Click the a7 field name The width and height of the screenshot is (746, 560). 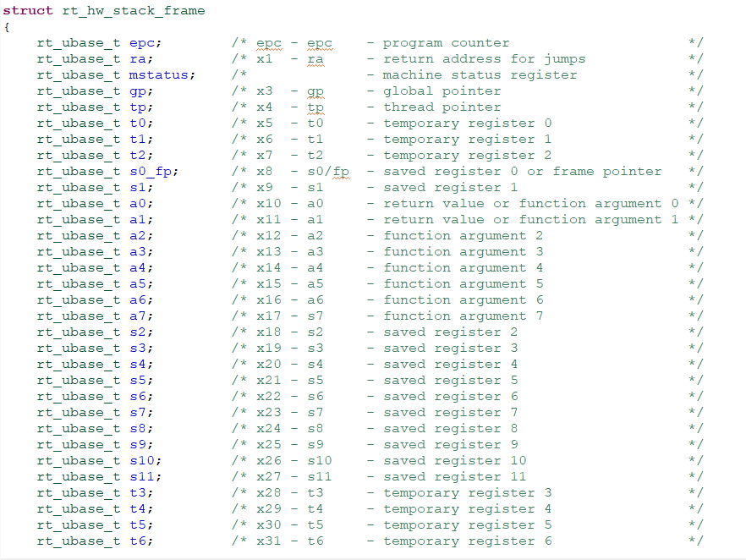[x=138, y=316]
